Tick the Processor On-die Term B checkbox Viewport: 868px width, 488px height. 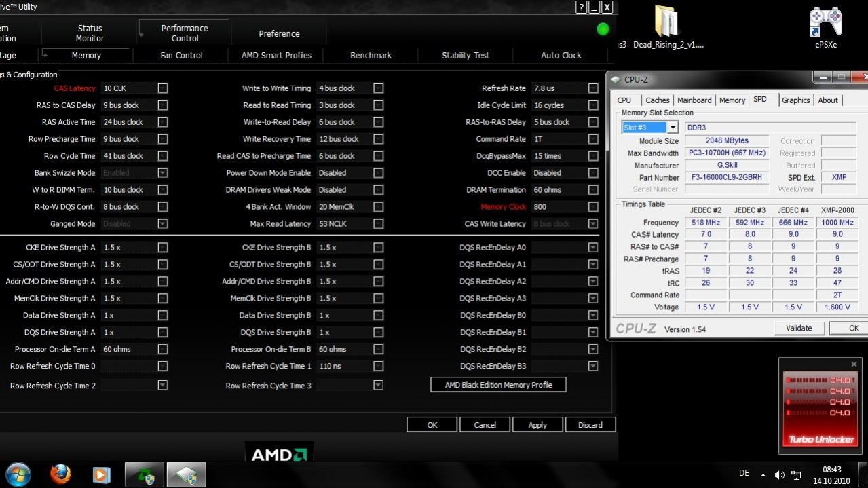point(379,350)
